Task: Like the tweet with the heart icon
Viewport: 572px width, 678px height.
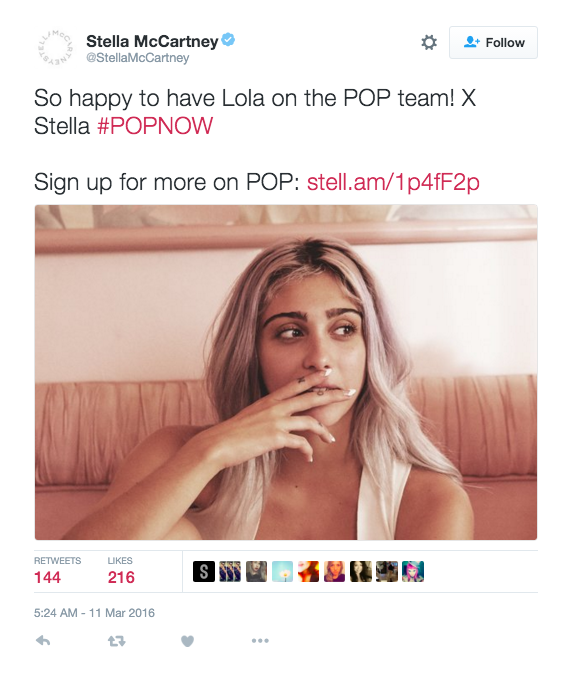Action: [x=187, y=641]
